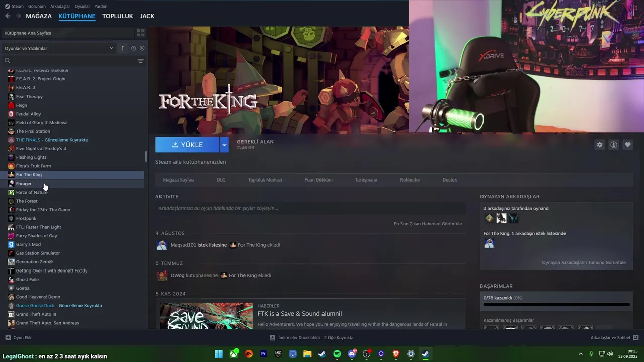Click the achievements progress bar
644x362 pixels.
(556, 304)
